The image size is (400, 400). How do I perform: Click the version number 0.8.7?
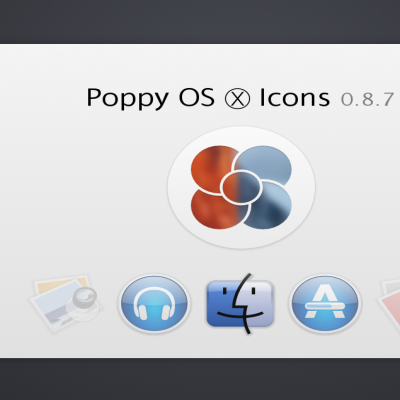coord(367,99)
